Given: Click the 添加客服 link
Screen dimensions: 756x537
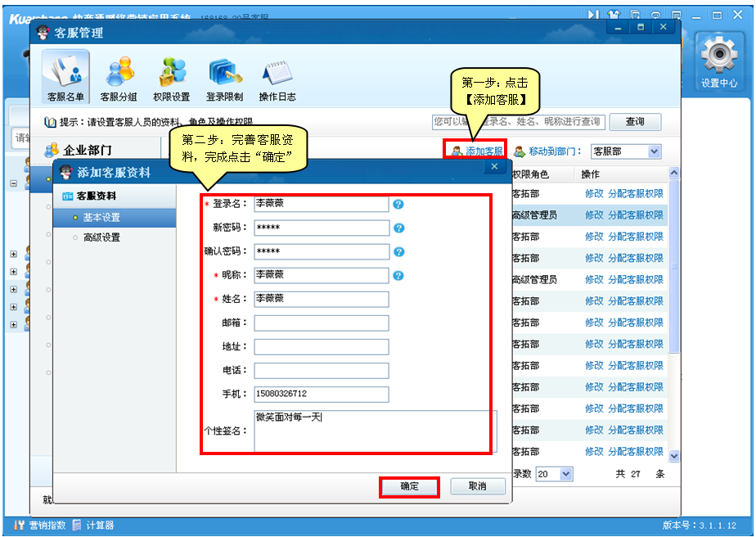Looking at the screenshot, I should coord(483,151).
